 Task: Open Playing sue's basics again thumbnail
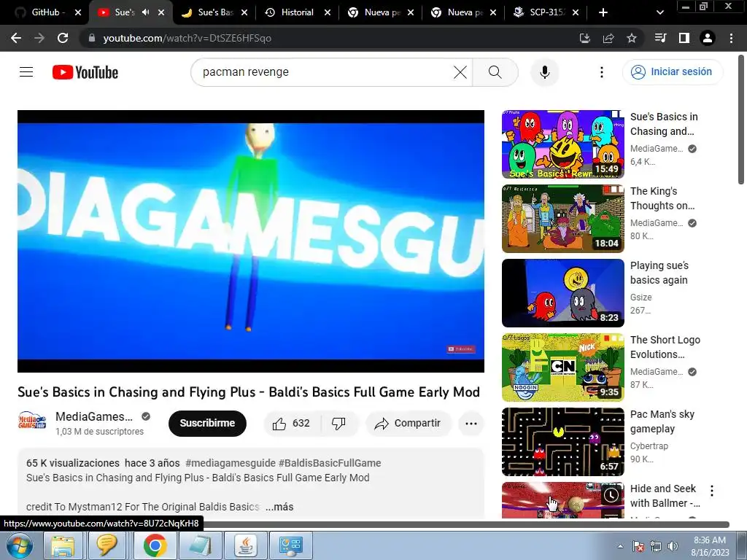click(563, 293)
